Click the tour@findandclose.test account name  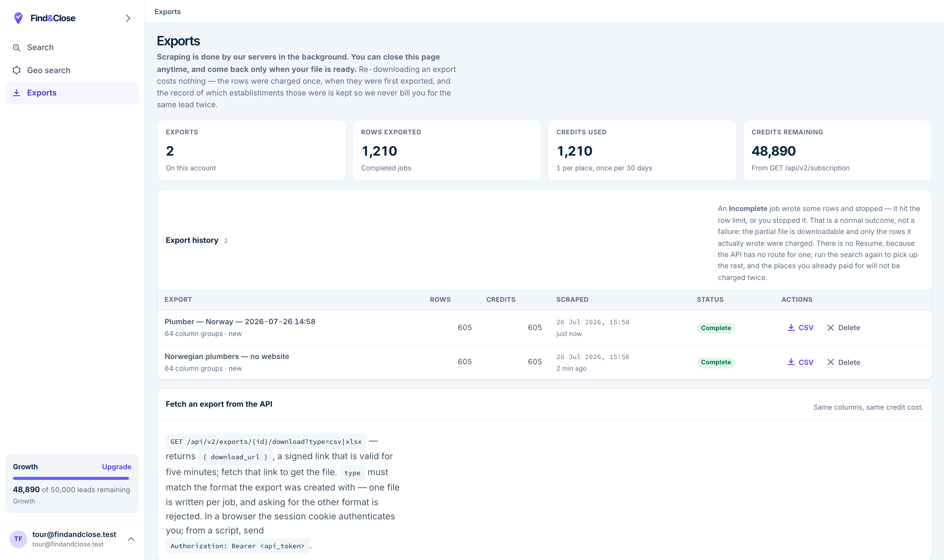[74, 534]
